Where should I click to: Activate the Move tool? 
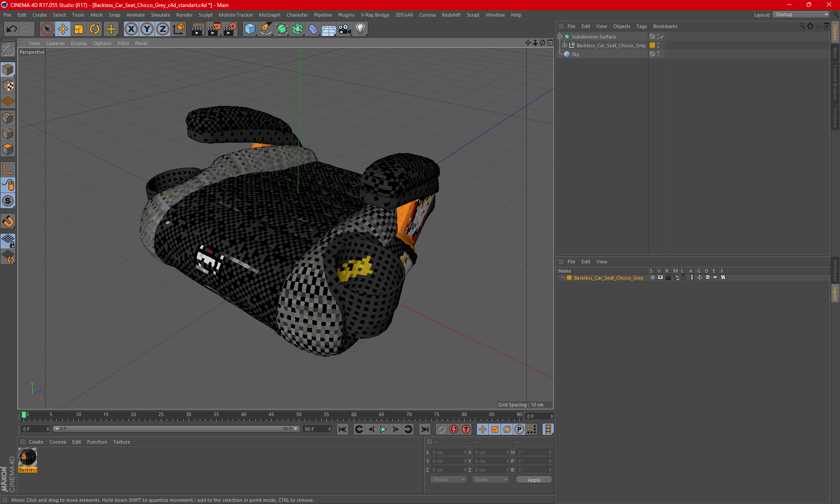pos(63,29)
